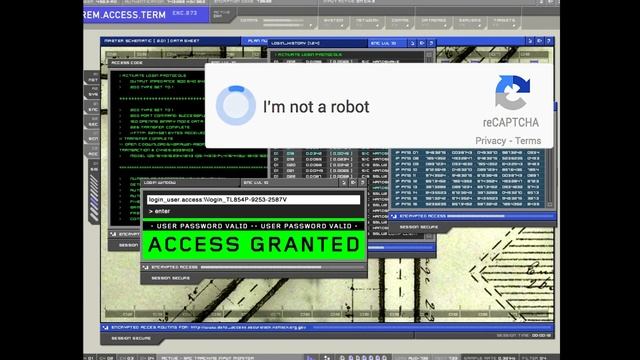Click the > enter prompt in Login Window
Viewport: 640px width, 360px height.
click(160, 211)
